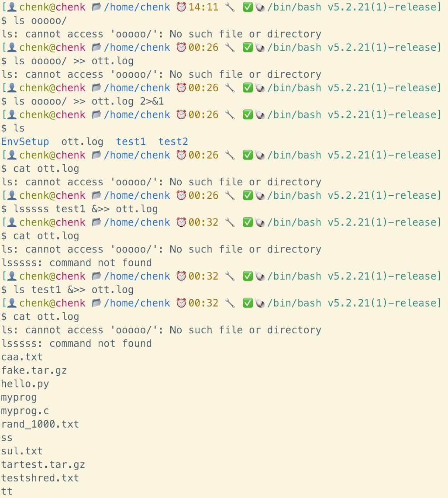448x498 pixels.
Task: Click the shell icon in the 14:11 prompt
Action: pyautogui.click(x=260, y=7)
